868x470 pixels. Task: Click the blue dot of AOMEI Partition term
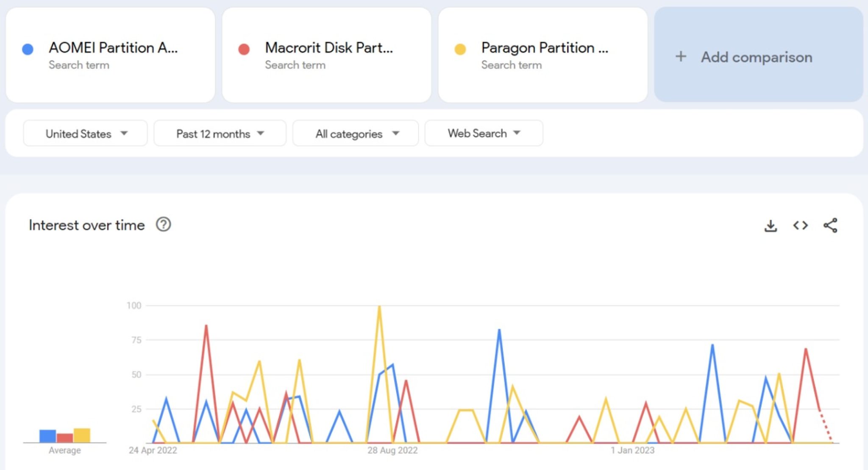point(28,49)
